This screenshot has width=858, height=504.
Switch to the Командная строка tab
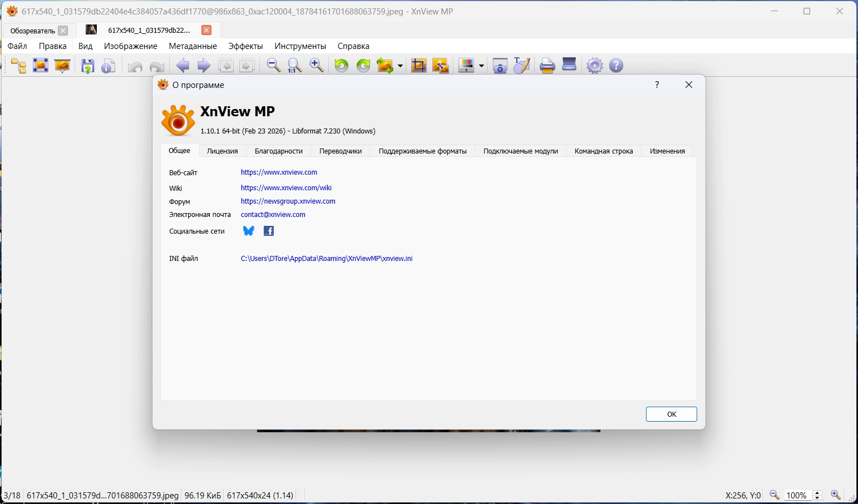tap(604, 151)
